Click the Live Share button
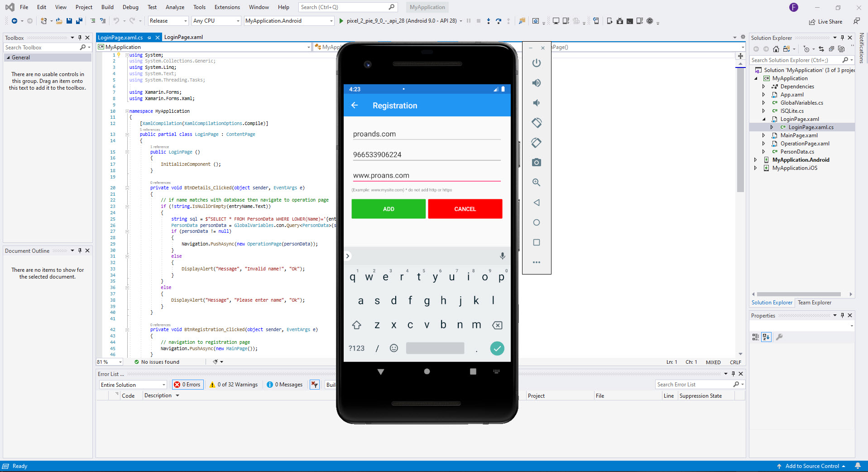Viewport: 868px width, 472px height. [826, 22]
